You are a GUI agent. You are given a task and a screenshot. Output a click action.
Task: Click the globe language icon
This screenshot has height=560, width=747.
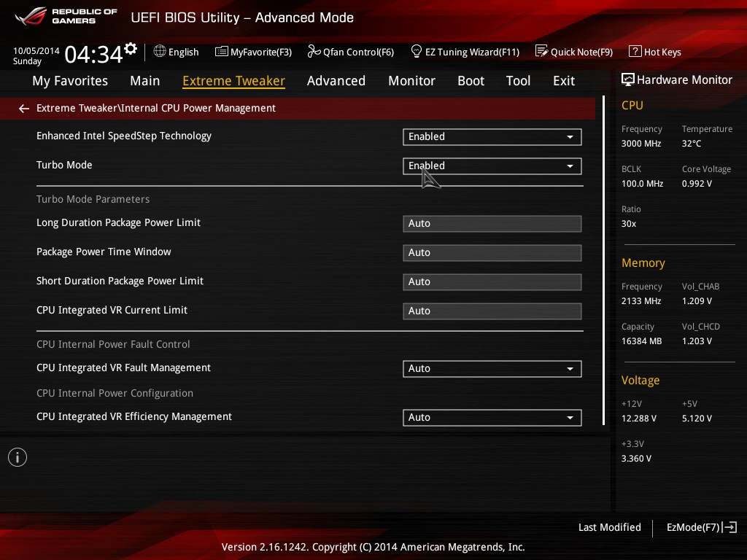coord(160,52)
